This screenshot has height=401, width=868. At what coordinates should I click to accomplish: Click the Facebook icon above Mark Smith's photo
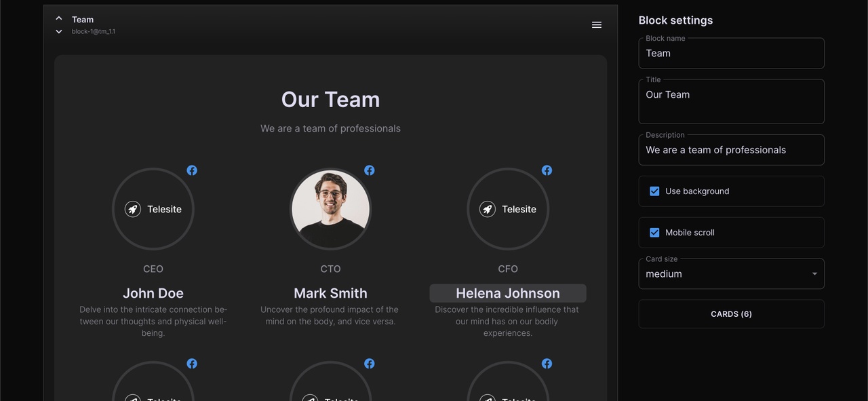tap(370, 170)
